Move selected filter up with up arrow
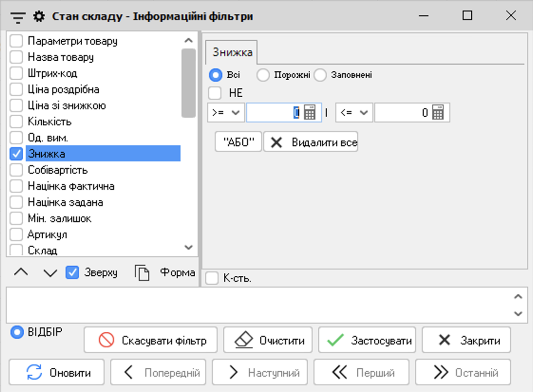Viewport: 533px width, 392px height. (20, 272)
